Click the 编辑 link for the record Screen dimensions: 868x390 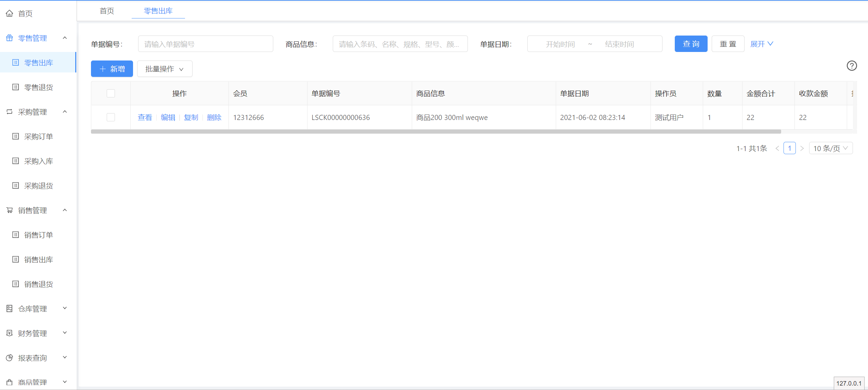tap(168, 117)
